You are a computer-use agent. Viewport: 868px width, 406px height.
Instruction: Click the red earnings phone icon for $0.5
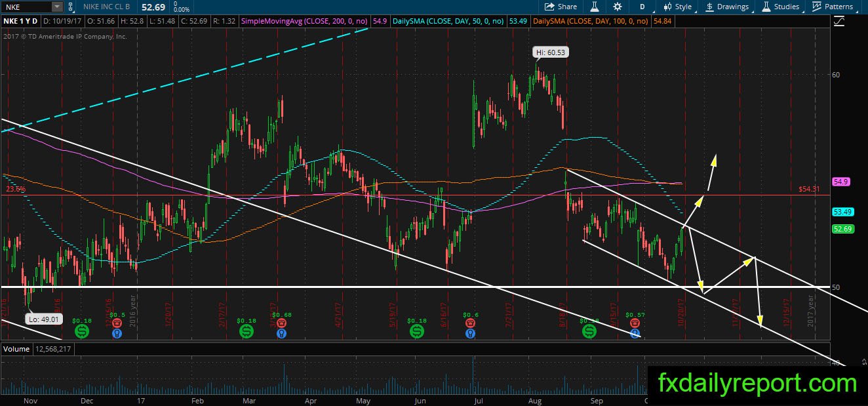point(117,323)
